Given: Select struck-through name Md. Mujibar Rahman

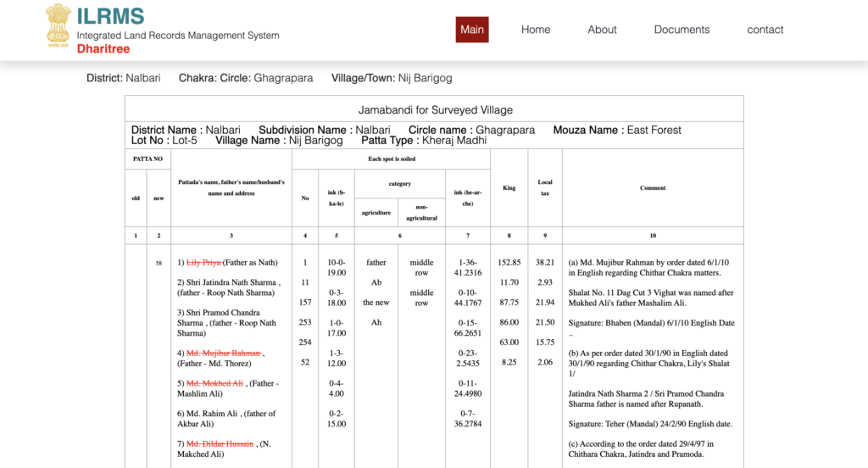Looking at the screenshot, I should [224, 353].
